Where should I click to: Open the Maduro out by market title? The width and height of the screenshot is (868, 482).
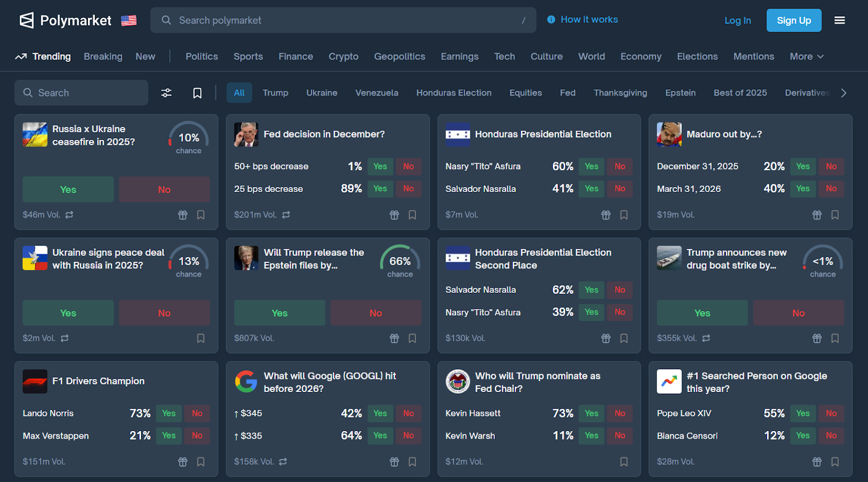pyautogui.click(x=724, y=134)
